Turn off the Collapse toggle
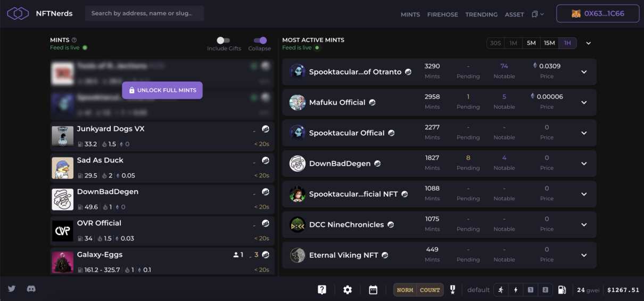 [x=260, y=40]
